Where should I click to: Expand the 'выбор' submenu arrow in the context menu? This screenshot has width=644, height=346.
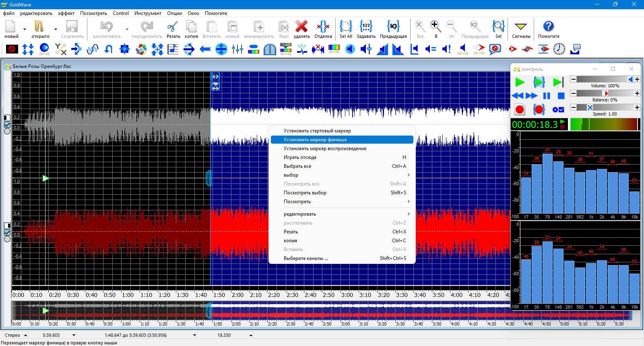coord(409,175)
